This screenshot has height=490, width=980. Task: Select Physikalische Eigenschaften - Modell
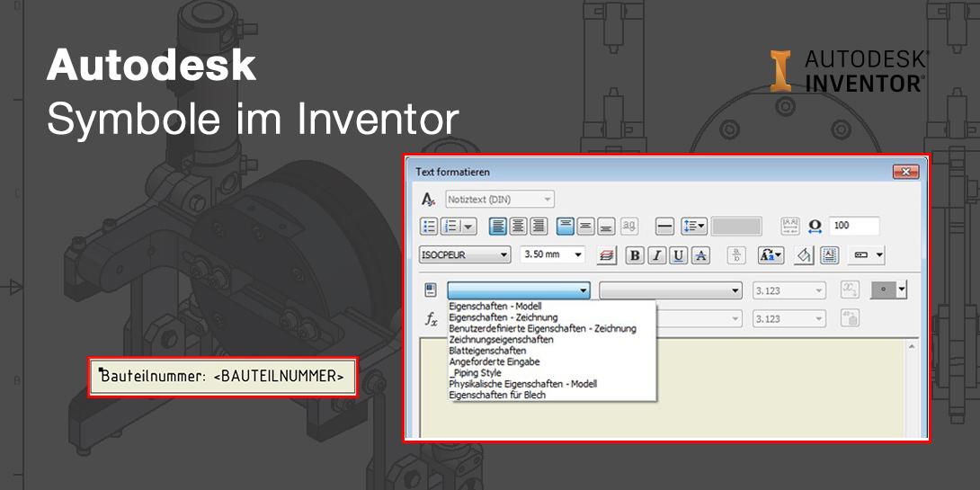(x=522, y=384)
